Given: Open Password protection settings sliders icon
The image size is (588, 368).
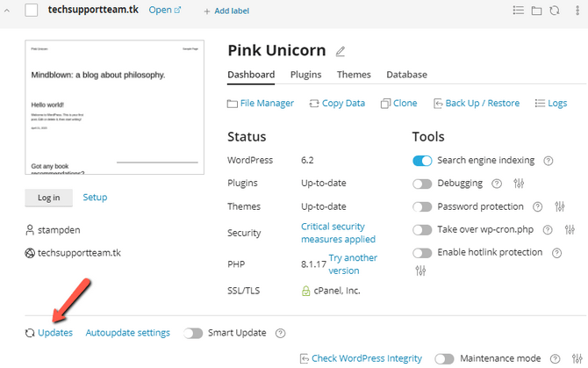Looking at the screenshot, I should (560, 206).
